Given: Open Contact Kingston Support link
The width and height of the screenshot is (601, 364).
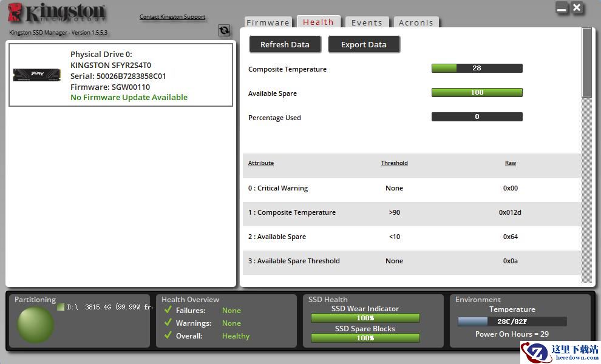Looking at the screenshot, I should tap(172, 17).
